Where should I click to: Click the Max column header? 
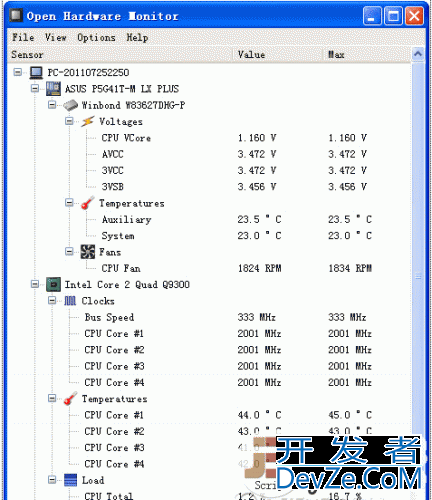click(367, 55)
